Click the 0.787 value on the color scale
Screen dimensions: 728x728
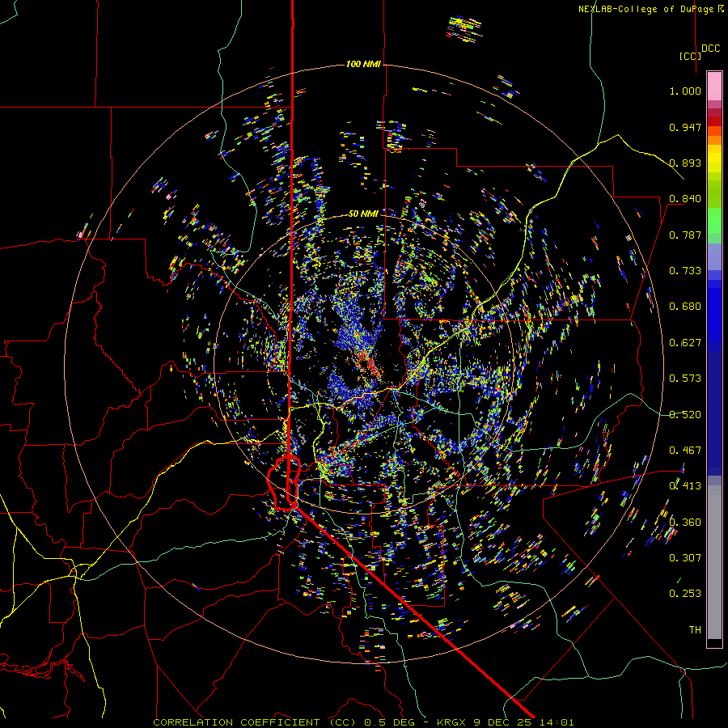685,235
